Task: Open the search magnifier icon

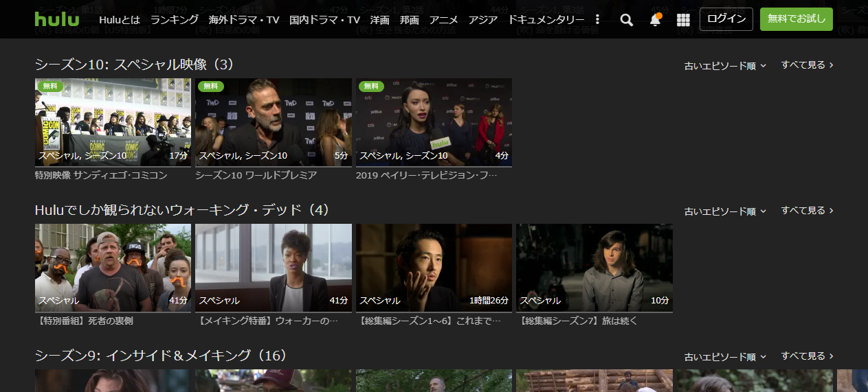Action: [x=626, y=20]
